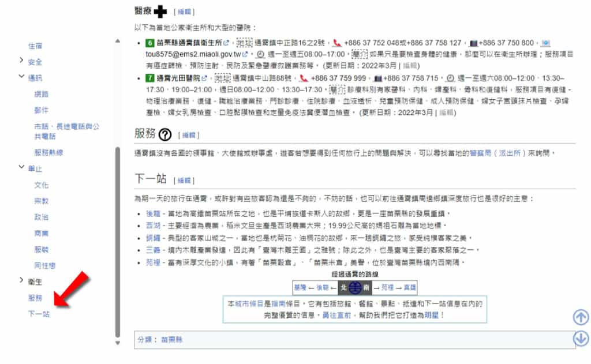Open the 通霄光田醫院 listing name link

pyautogui.click(x=178, y=78)
